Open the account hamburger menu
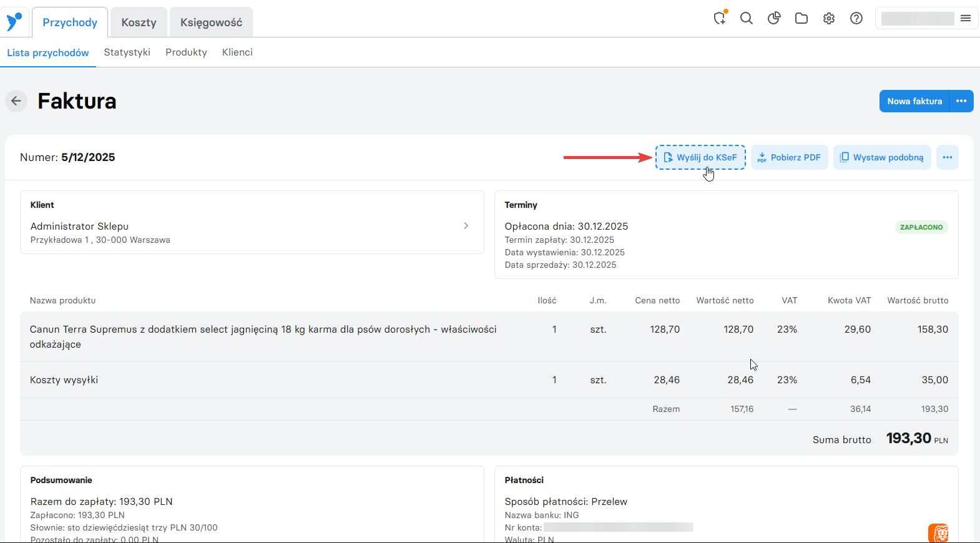Viewport: 980px width, 543px height. click(966, 18)
